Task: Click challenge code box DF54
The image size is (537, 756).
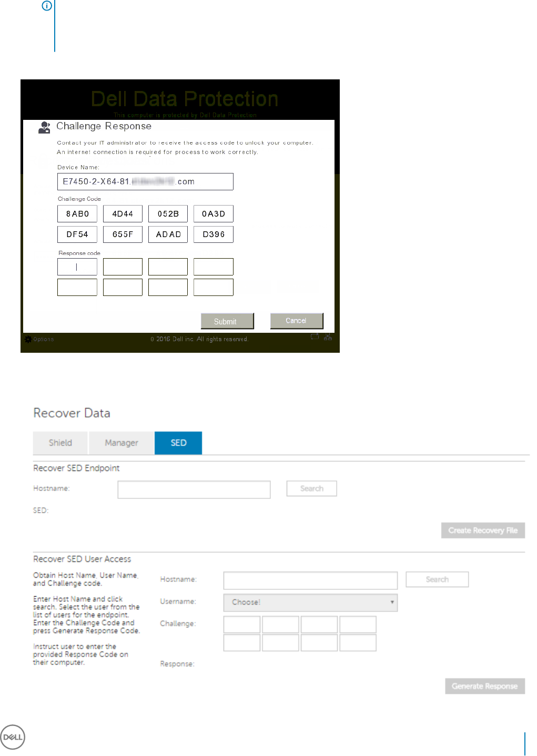Action: (x=77, y=234)
